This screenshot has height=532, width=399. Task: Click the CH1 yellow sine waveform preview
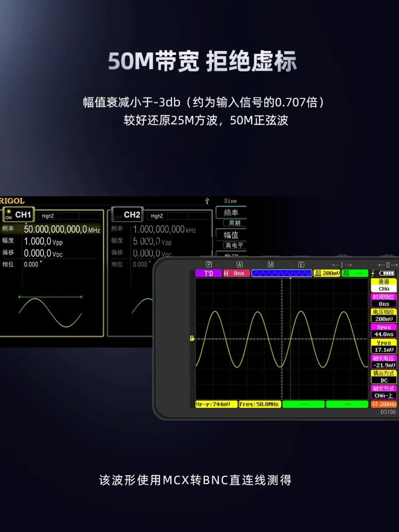point(50,312)
